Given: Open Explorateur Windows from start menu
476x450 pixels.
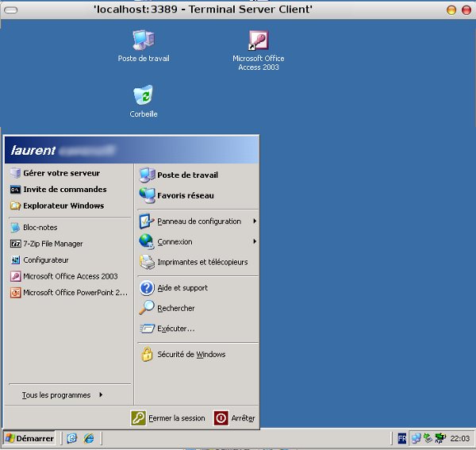Looking at the screenshot, I should (63, 206).
